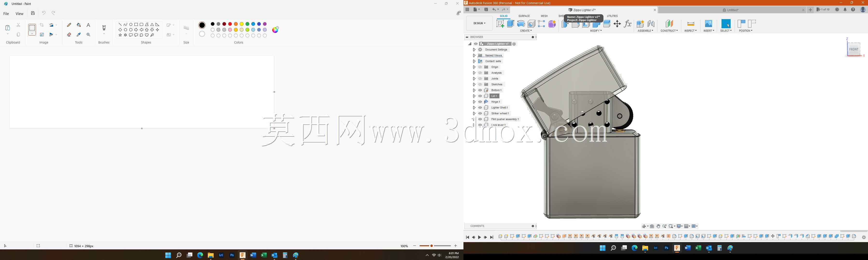
Task: Click the Extrude icon in Fusion 360
Action: [511, 24]
